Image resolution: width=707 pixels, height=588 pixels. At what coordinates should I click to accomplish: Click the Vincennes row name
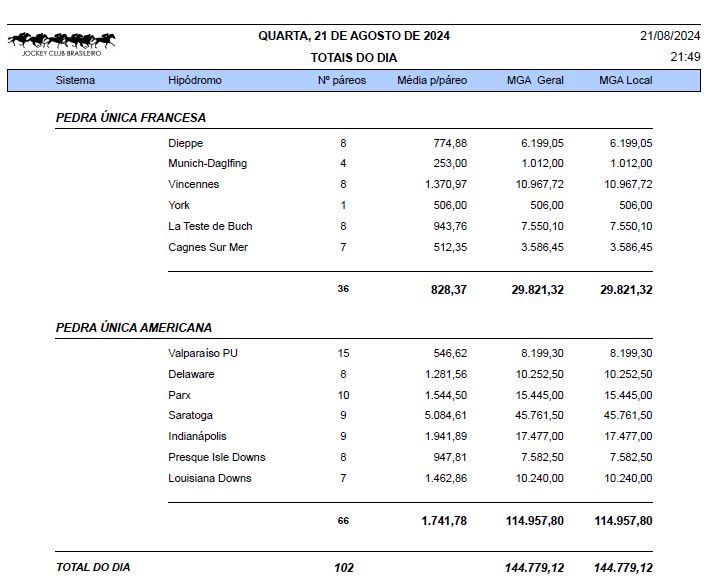point(193,184)
